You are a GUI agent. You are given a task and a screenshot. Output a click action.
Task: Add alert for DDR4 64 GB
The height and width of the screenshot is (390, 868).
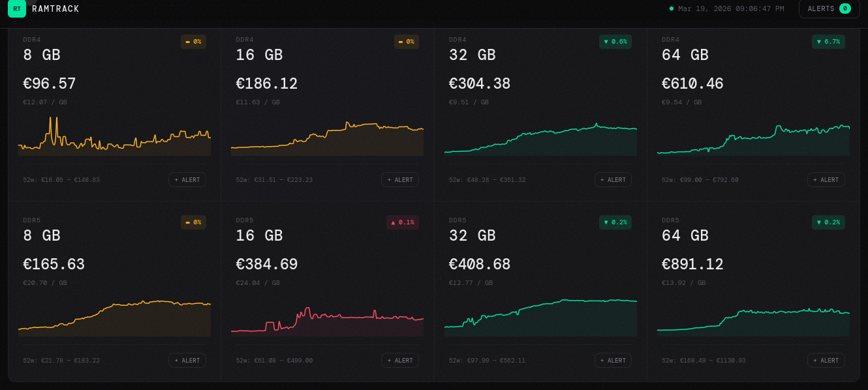click(x=826, y=180)
